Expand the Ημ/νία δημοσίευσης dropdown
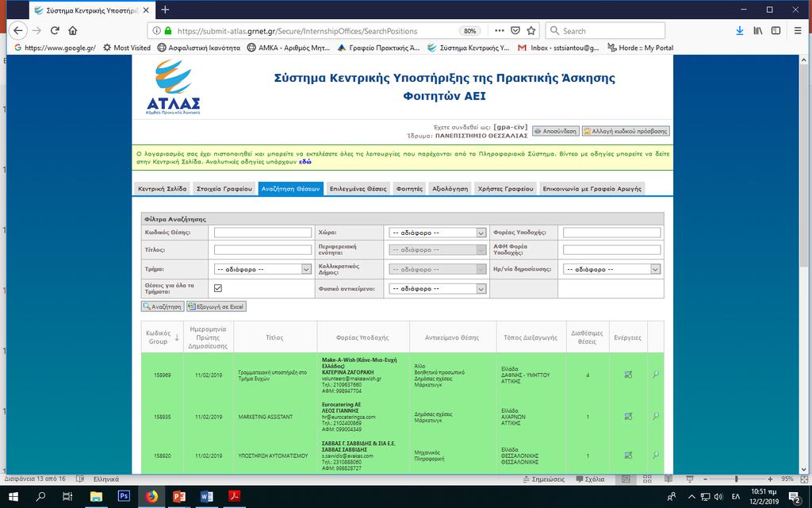The image size is (812, 508). coord(611,269)
